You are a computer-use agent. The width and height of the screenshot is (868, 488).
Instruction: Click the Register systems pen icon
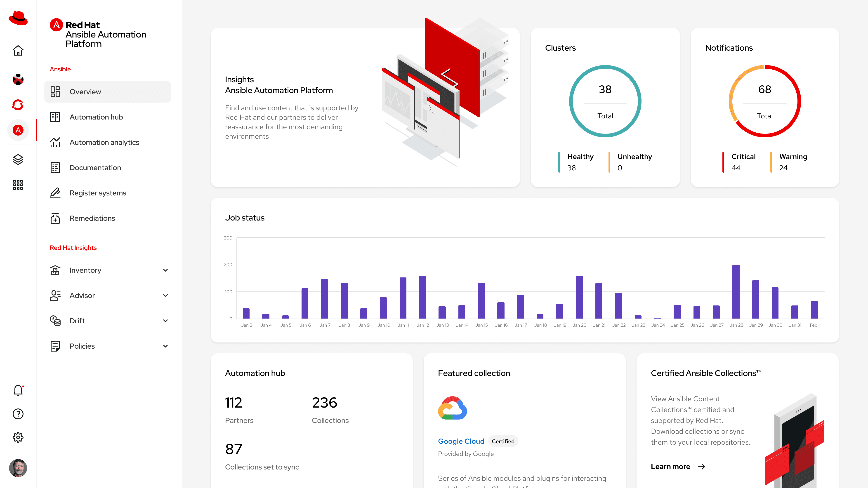[55, 193]
